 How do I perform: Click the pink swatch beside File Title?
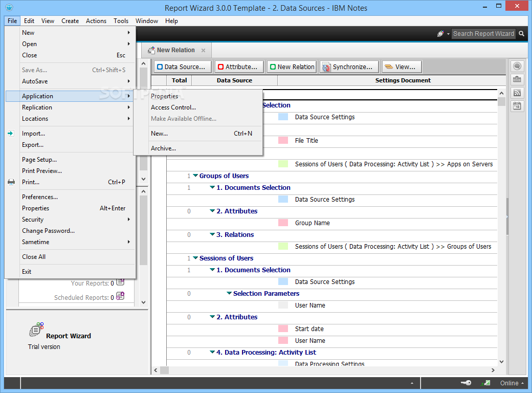click(283, 141)
